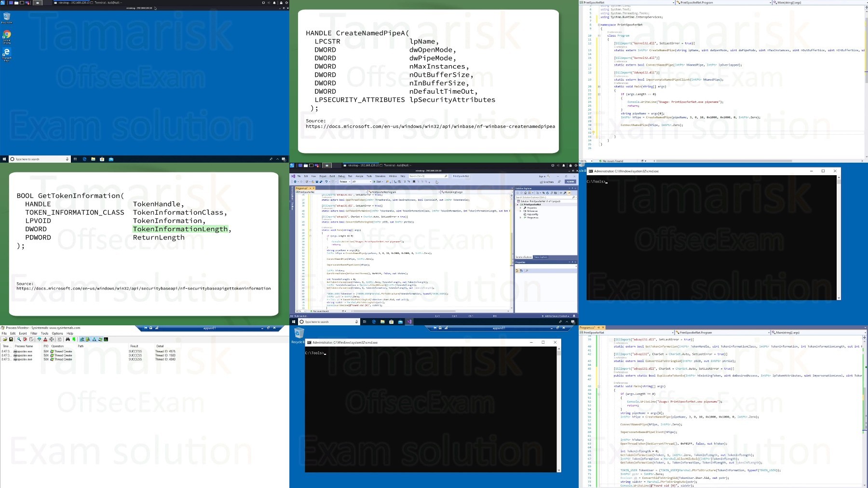This screenshot has width=868, height=488.
Task: Open the Release configuration dropdown in Visual Studio
Action: [x=345, y=181]
